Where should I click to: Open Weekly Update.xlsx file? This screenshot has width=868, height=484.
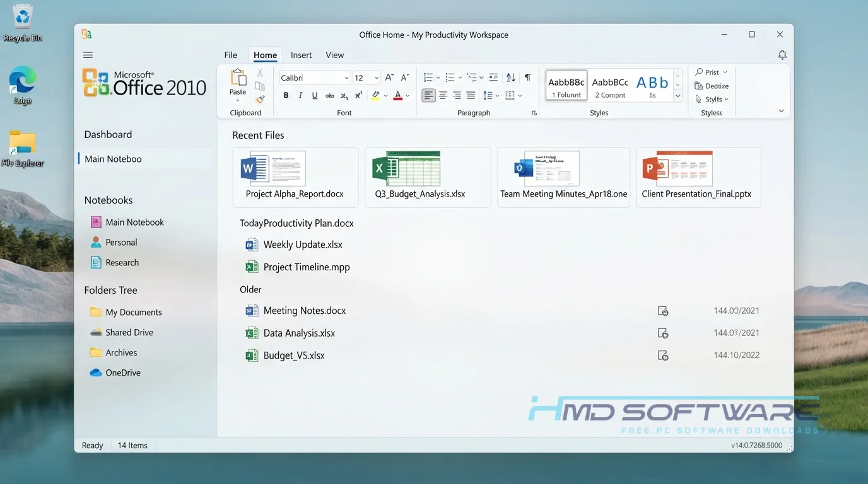point(294,245)
